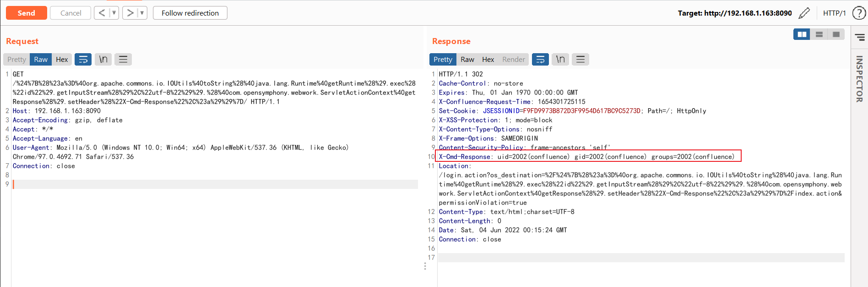Viewport: 868px width, 287px height.
Task: Click the GET request line
Action: (x=214, y=88)
